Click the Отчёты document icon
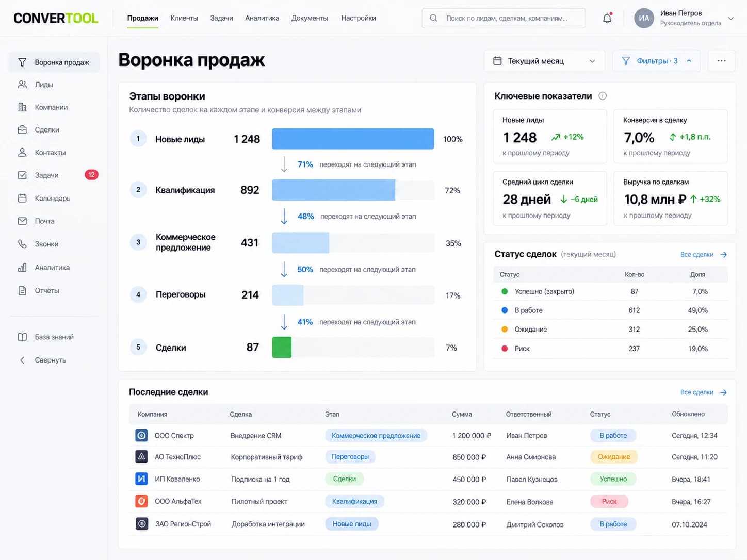The height and width of the screenshot is (560, 747). tap(22, 290)
